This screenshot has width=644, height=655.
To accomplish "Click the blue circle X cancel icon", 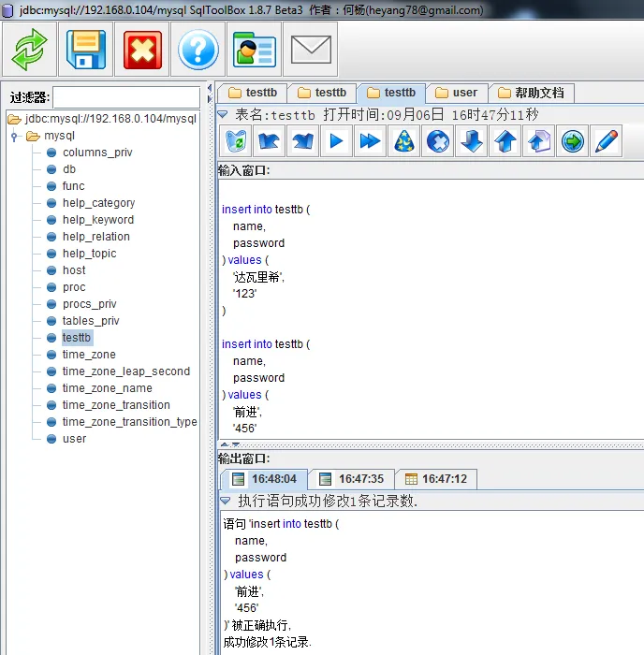I will pos(438,141).
